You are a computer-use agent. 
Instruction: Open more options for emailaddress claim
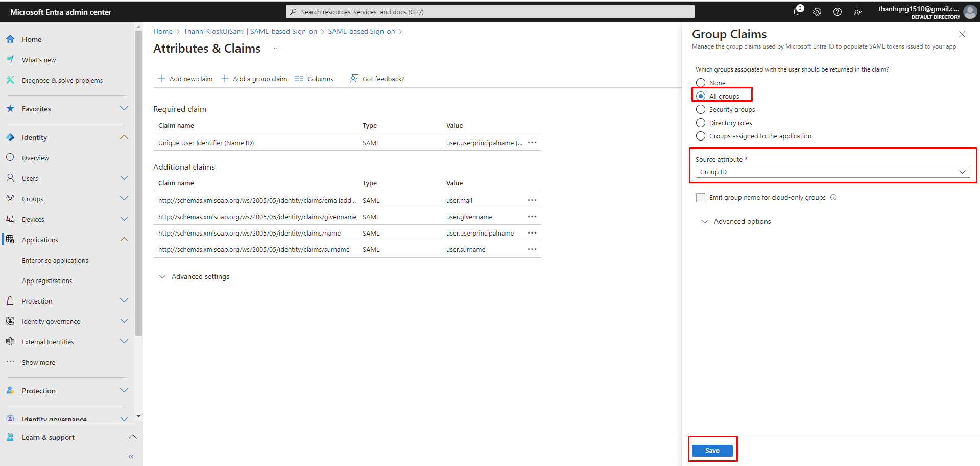click(532, 200)
